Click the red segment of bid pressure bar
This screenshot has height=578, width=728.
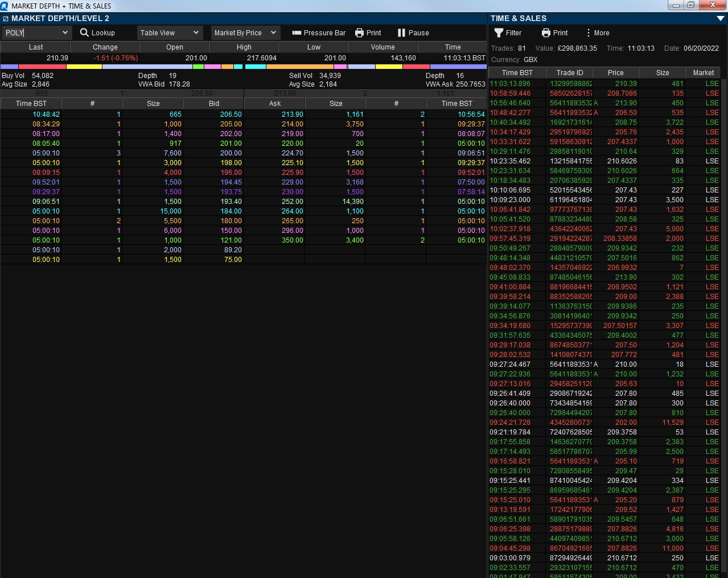(42, 67)
